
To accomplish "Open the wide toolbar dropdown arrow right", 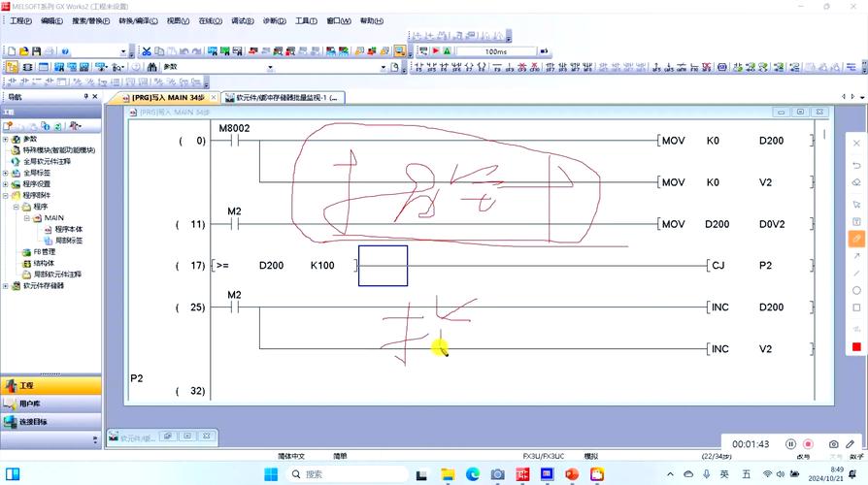I will [x=384, y=67].
